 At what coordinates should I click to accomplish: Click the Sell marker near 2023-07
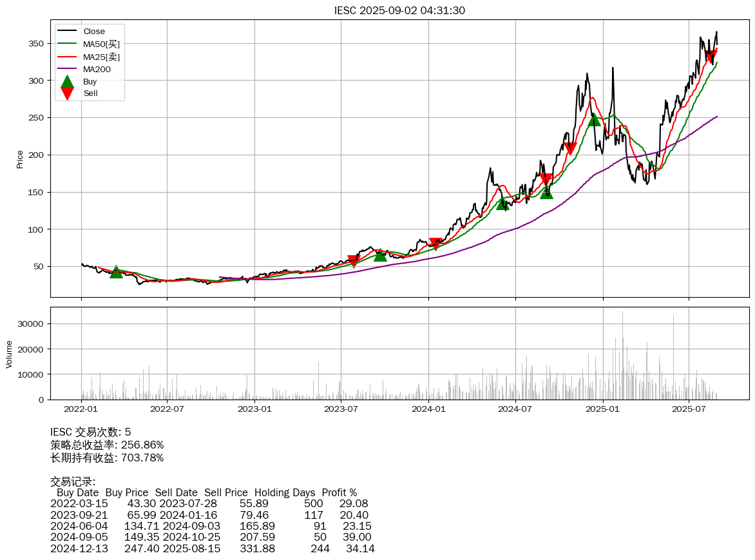[x=353, y=260]
